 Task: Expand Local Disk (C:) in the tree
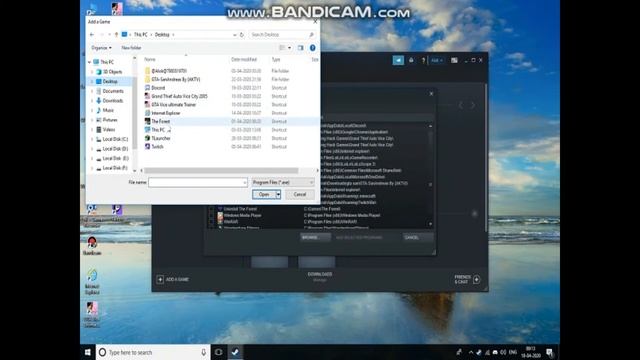click(92, 139)
